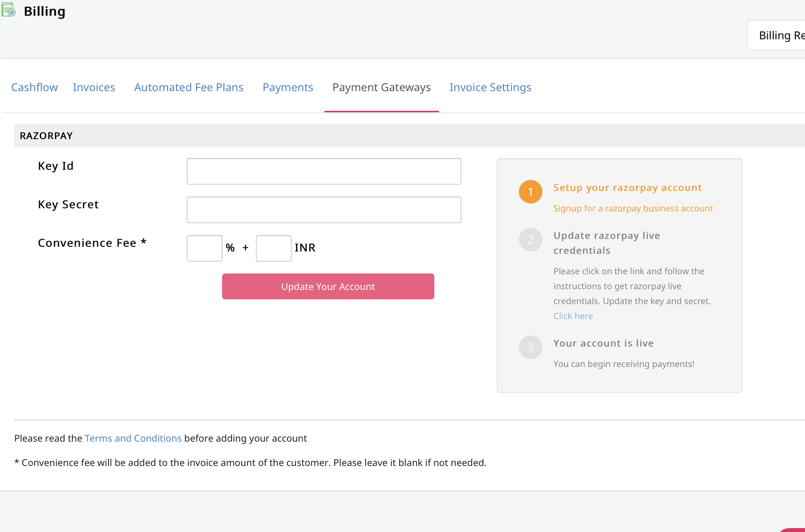This screenshot has width=805, height=532.
Task: Click the convenience fee INR amount field
Action: [274, 248]
